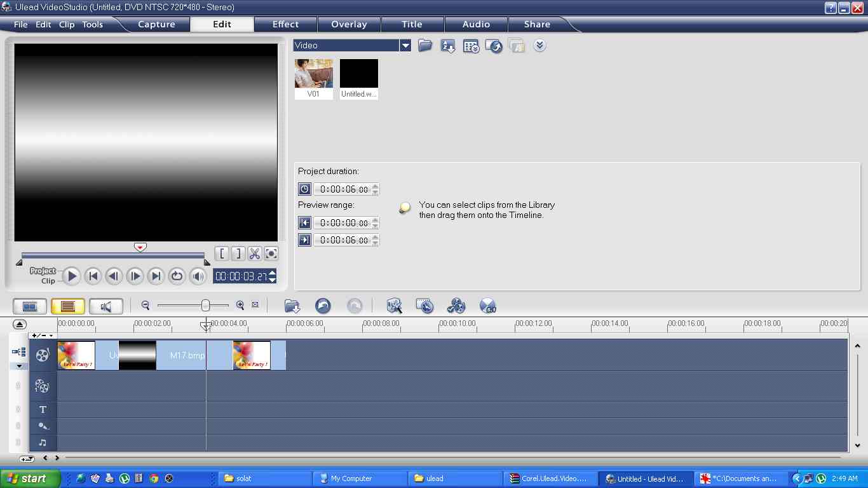Select Project playback mode label

[x=43, y=271]
